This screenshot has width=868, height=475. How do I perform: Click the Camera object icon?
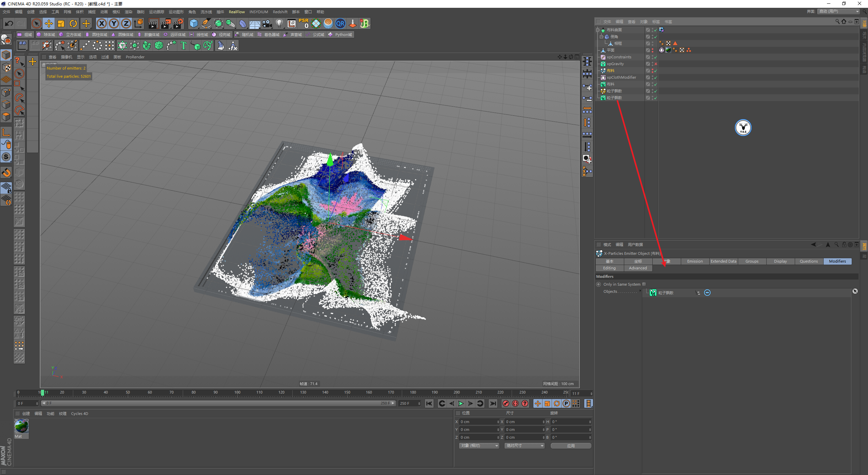267,23
